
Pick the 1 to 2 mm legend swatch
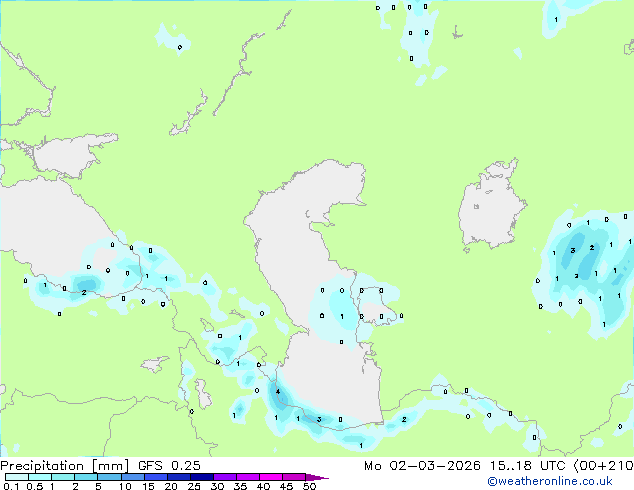point(63,477)
